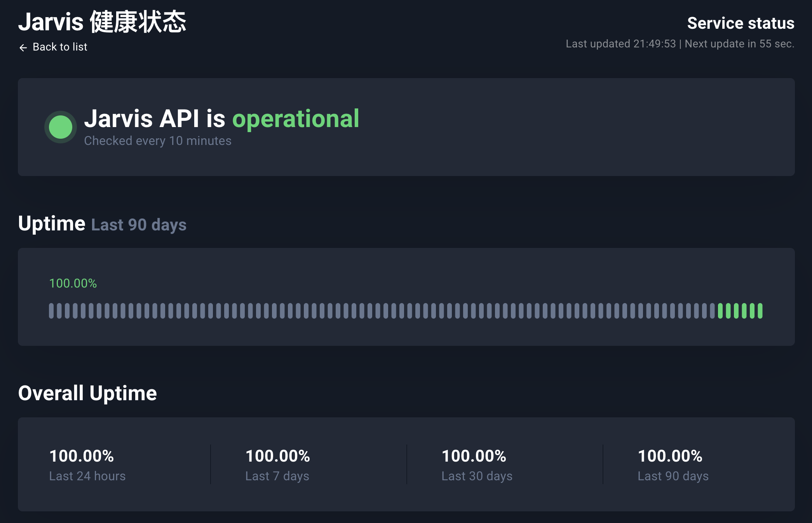Click the green operational status indicator
The height and width of the screenshot is (523, 812).
(61, 127)
